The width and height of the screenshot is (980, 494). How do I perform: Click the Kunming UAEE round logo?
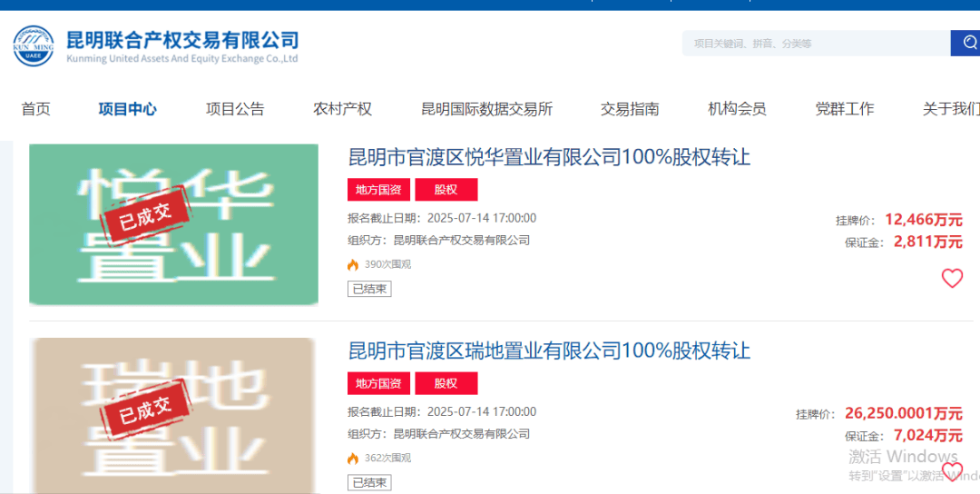(x=34, y=46)
